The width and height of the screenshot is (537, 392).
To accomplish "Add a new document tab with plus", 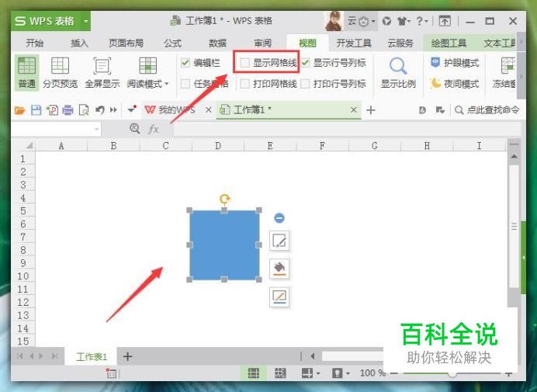I will 371,110.
